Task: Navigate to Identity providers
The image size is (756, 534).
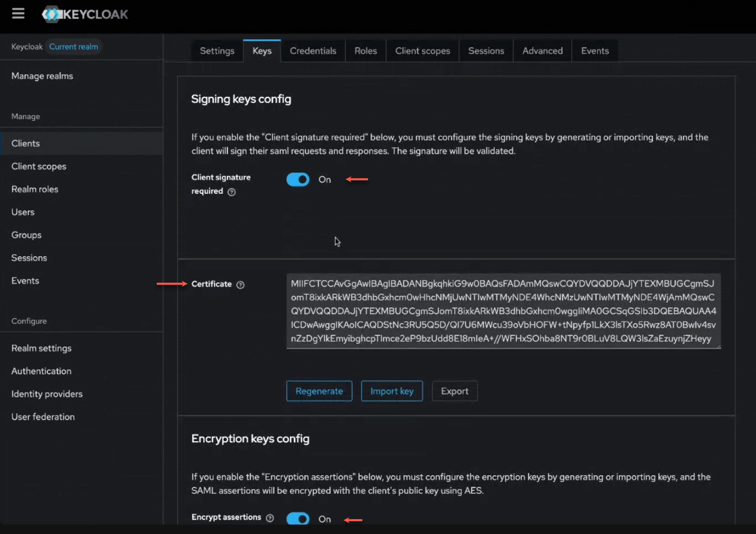Action: click(x=46, y=394)
